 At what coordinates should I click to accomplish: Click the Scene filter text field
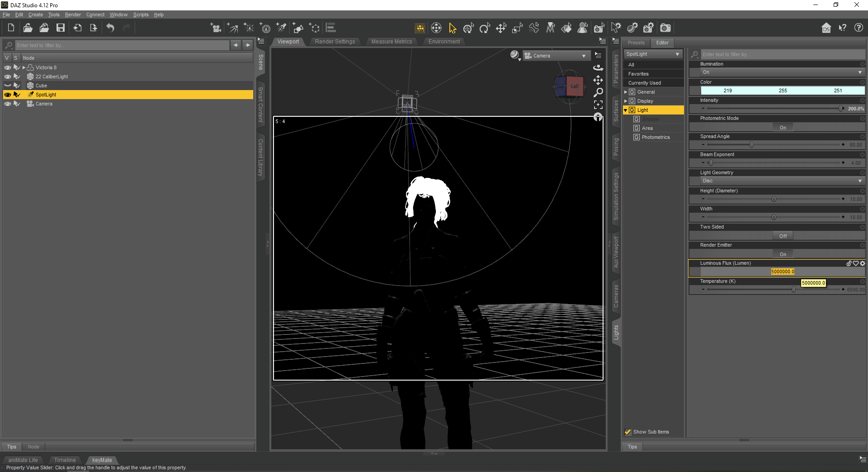point(122,45)
